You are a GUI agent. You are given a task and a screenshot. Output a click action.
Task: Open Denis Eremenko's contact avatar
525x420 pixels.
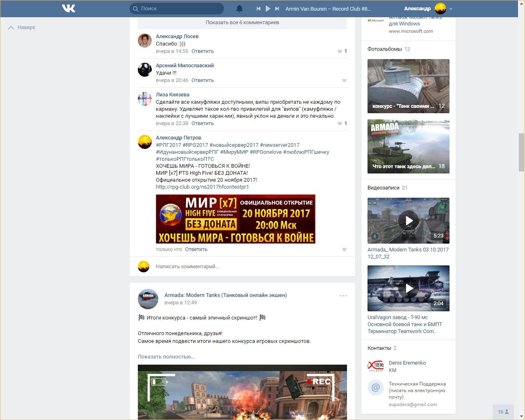tap(376, 366)
